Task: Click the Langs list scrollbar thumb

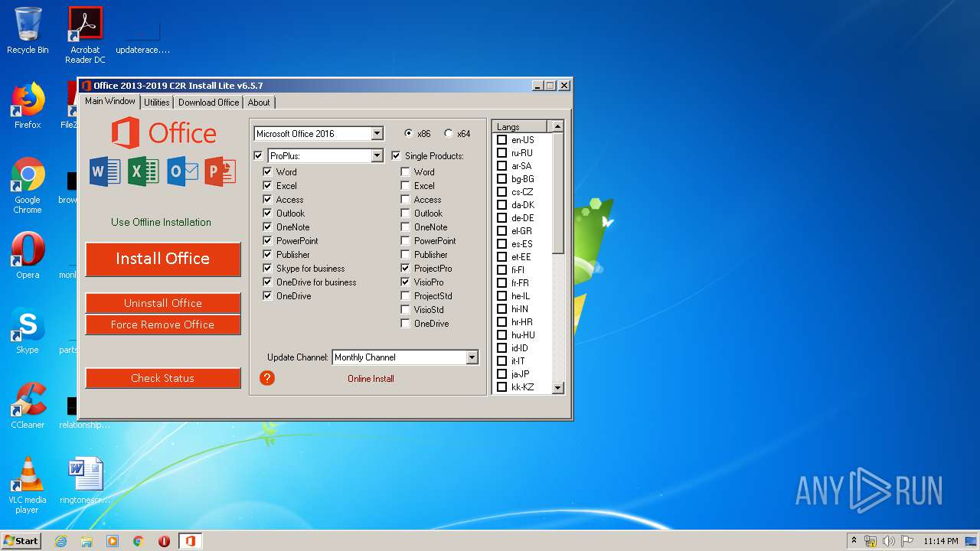Action: pos(557,194)
